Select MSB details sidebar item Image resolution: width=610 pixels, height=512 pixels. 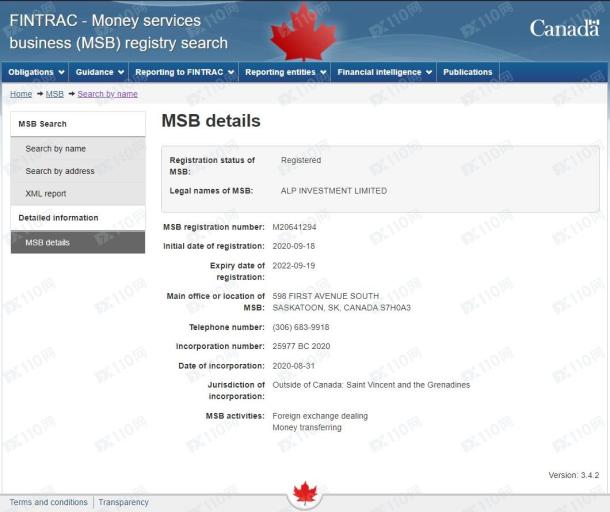coord(48,242)
